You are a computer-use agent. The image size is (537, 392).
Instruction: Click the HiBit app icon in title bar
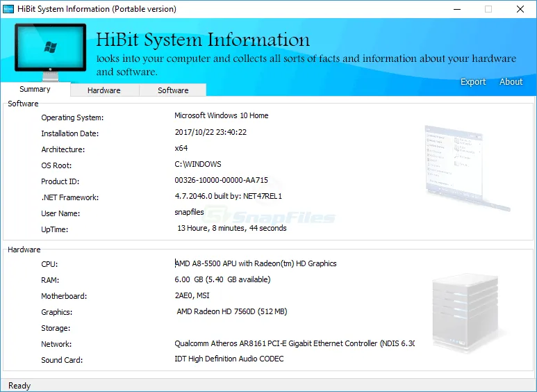coord(8,9)
